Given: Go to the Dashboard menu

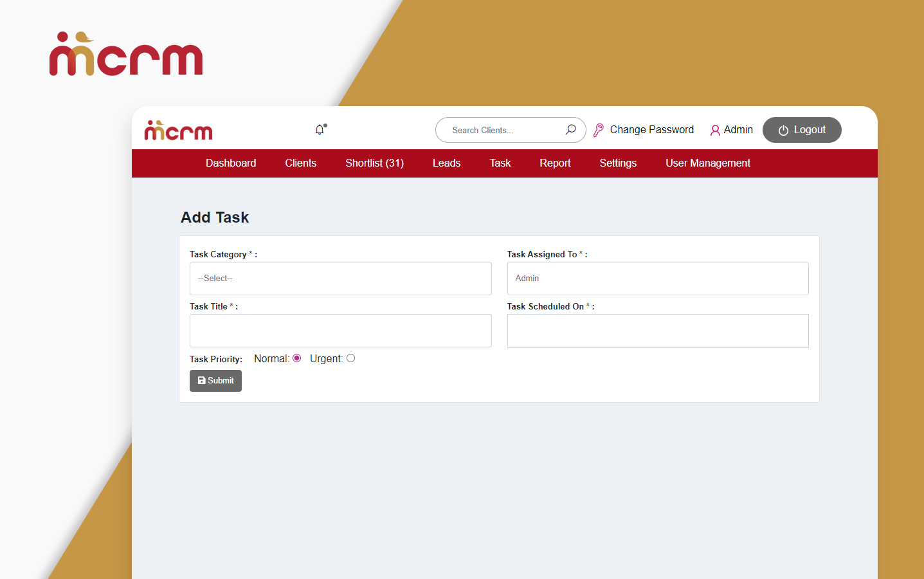Looking at the screenshot, I should coord(231,163).
